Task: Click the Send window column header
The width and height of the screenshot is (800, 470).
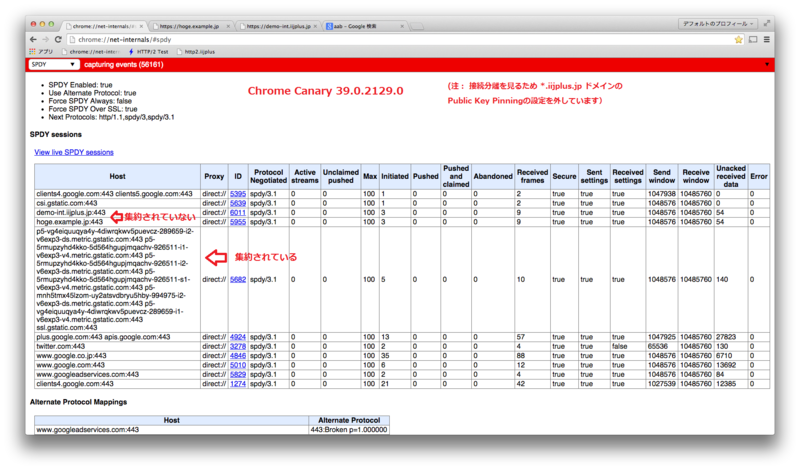Action: point(662,177)
